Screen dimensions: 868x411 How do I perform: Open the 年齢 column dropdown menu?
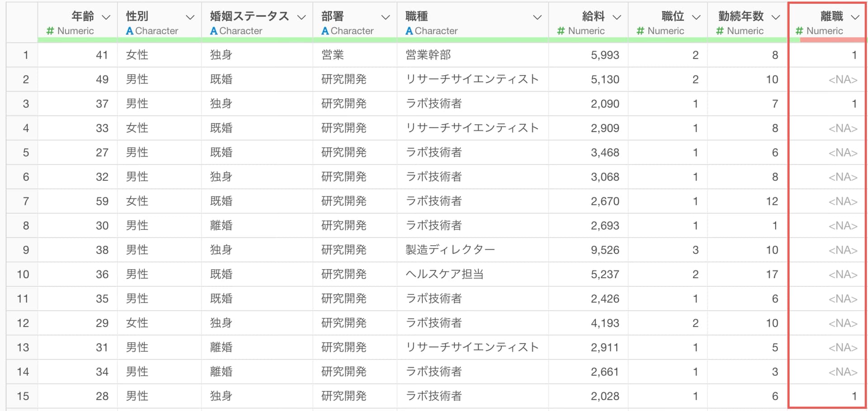pos(106,17)
